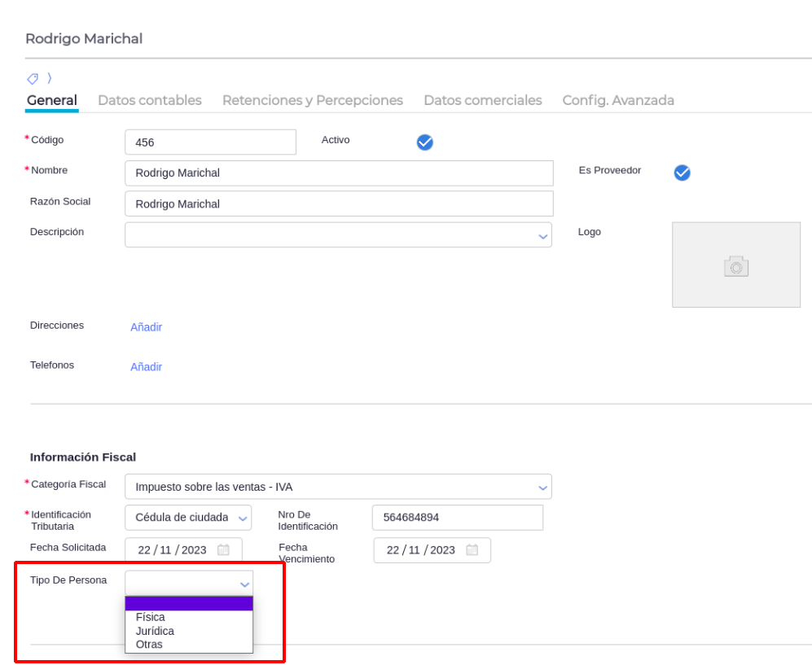Open calendar picker for Fecha Vencimiento
The height and width of the screenshot is (665, 812).
(472, 550)
